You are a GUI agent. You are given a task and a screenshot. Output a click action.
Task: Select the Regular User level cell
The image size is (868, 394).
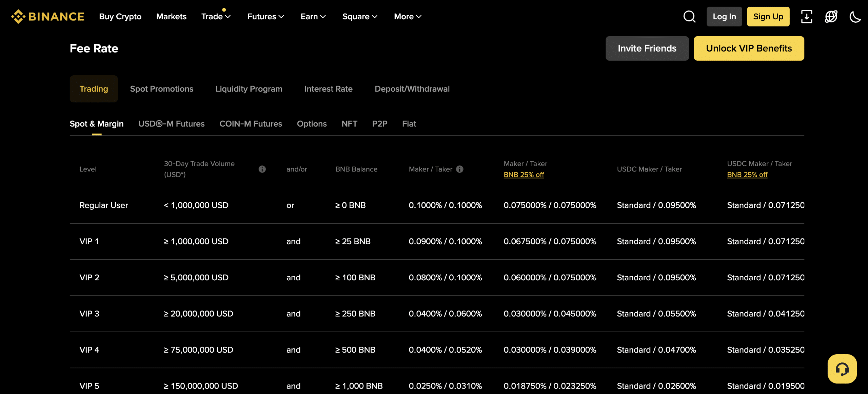pyautogui.click(x=103, y=205)
